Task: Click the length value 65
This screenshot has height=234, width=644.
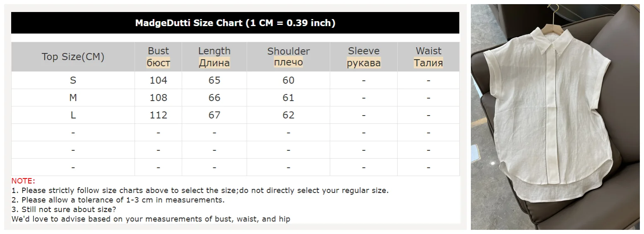Action: pyautogui.click(x=214, y=80)
